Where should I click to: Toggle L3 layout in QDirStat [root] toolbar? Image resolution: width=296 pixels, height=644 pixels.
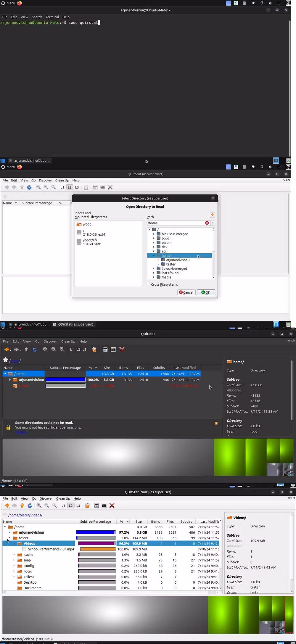78,505
